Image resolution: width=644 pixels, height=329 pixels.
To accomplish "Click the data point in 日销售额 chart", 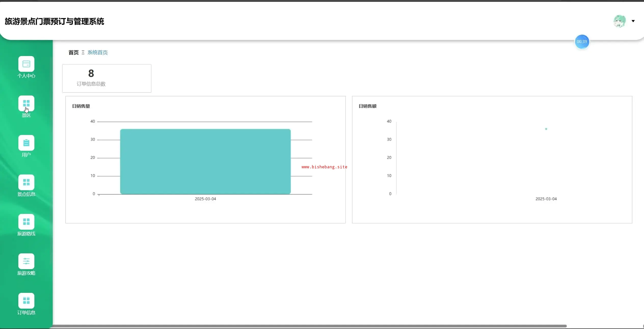I will point(546,129).
